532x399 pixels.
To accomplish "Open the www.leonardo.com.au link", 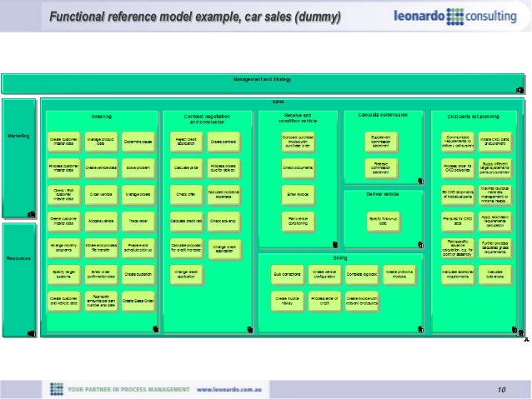I will [x=229, y=390].
